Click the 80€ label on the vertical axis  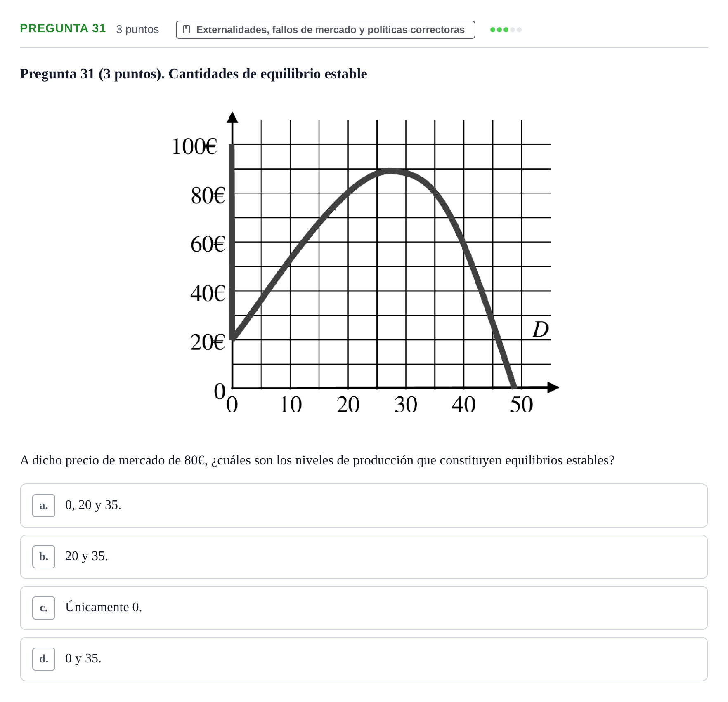coord(208,196)
